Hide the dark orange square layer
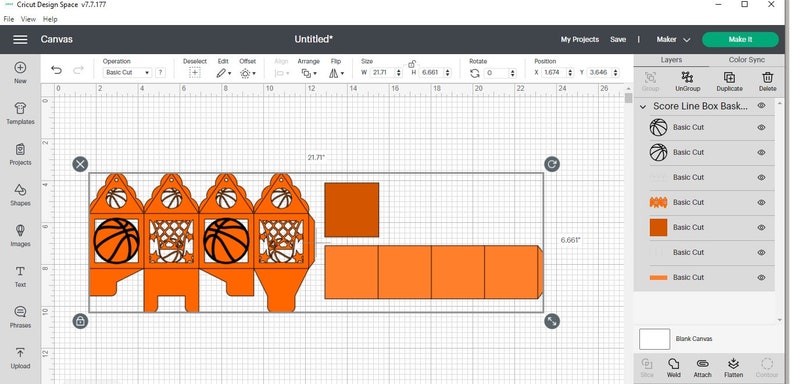Viewport: 794px width, 384px height. click(761, 227)
